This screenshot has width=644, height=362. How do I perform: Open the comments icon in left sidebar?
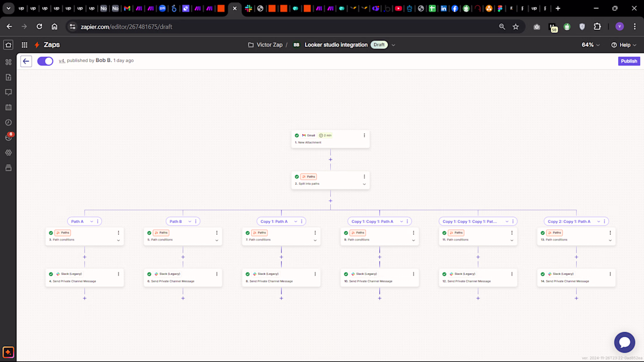[8, 92]
